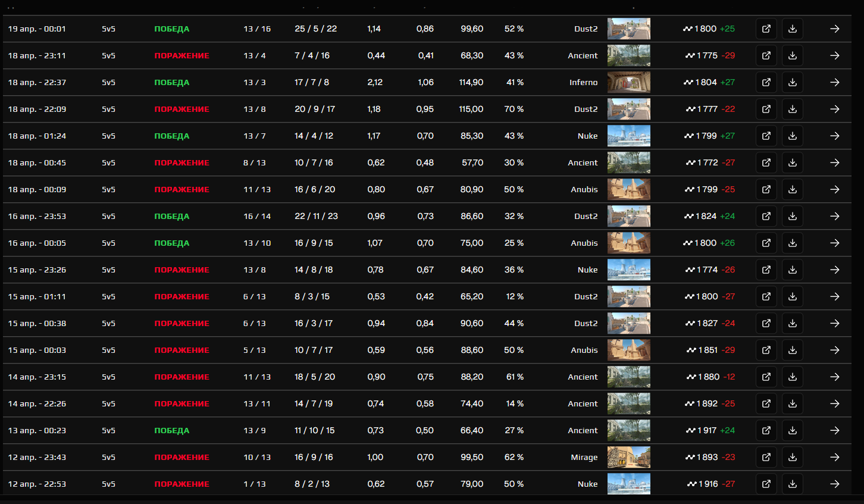Screen dimensions: 864x504
Task: Open details arrow for 15 апр. 00:03 match
Action: pos(835,350)
